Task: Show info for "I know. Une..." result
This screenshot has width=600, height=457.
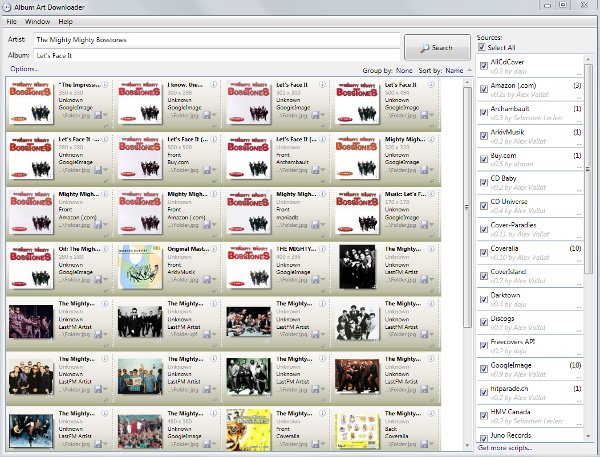Action: [214, 85]
